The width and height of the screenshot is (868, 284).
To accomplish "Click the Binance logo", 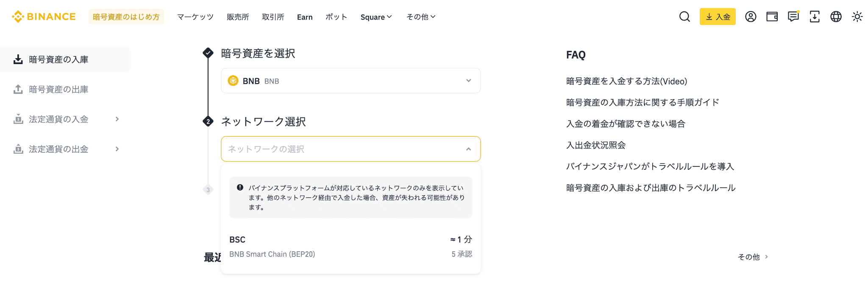I will [44, 17].
